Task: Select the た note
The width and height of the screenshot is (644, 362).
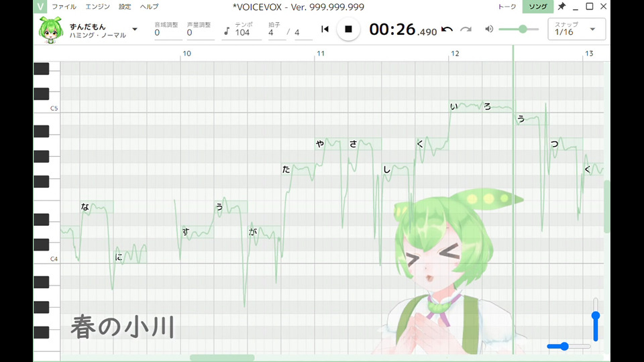Action: pos(298,169)
